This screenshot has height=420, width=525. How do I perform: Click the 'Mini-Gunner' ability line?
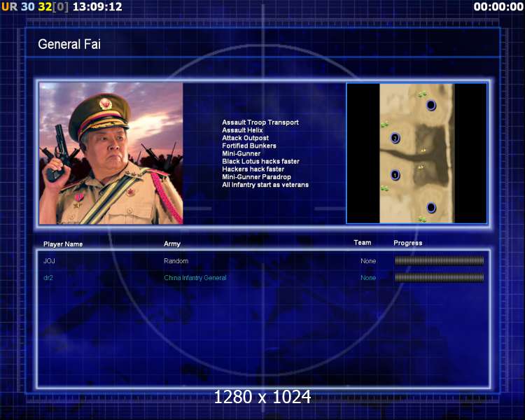coord(241,153)
